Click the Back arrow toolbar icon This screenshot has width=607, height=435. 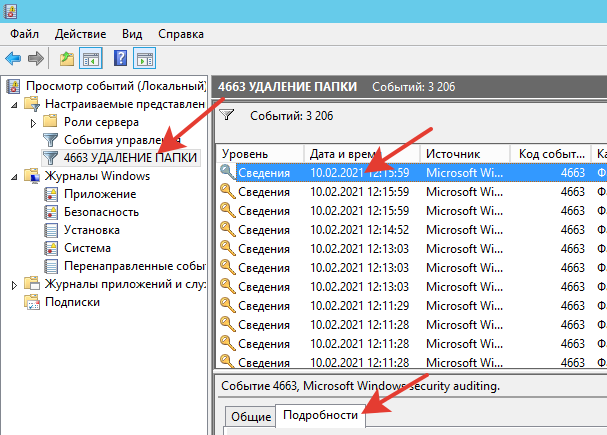(x=13, y=58)
